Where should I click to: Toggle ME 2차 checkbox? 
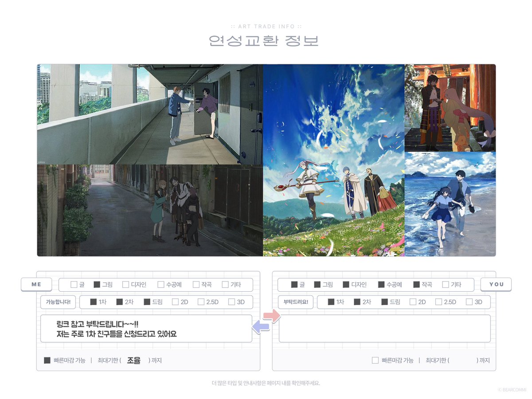point(119,302)
